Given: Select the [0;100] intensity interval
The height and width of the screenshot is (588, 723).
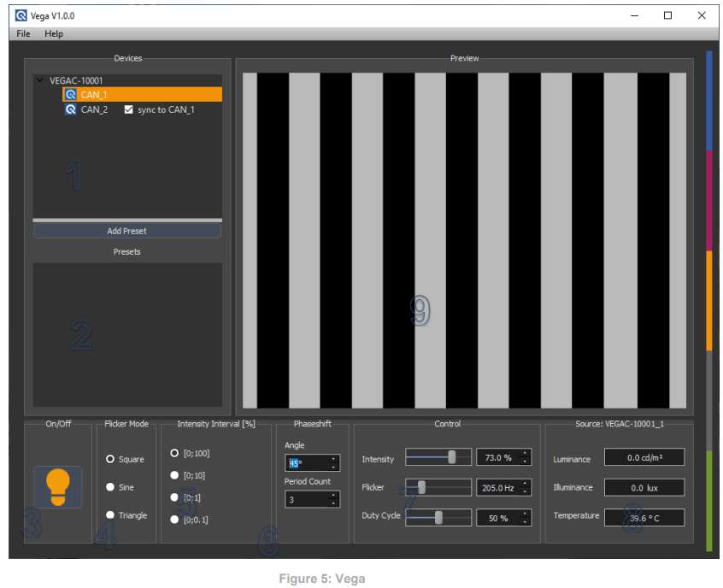Looking at the screenshot, I should click(x=173, y=453).
